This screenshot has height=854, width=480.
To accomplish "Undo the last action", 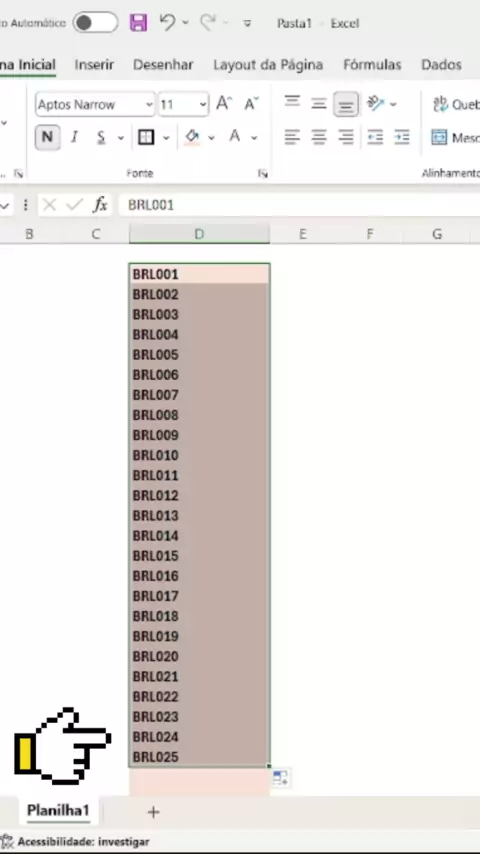I will (167, 22).
